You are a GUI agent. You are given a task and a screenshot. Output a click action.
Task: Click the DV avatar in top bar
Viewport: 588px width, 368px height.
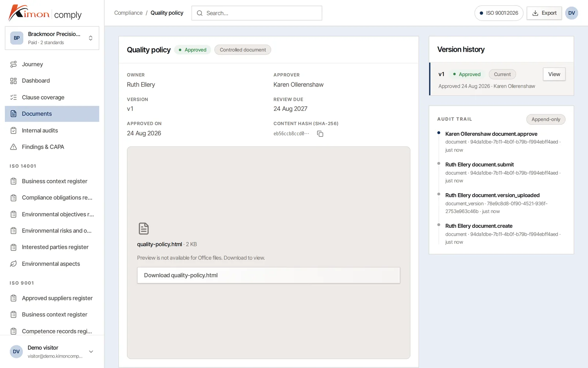pyautogui.click(x=571, y=13)
